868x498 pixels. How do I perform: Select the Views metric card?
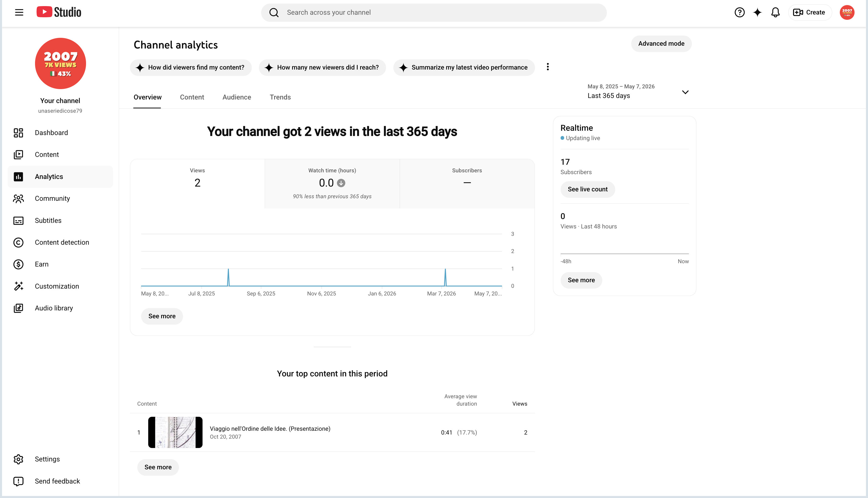pos(197,184)
